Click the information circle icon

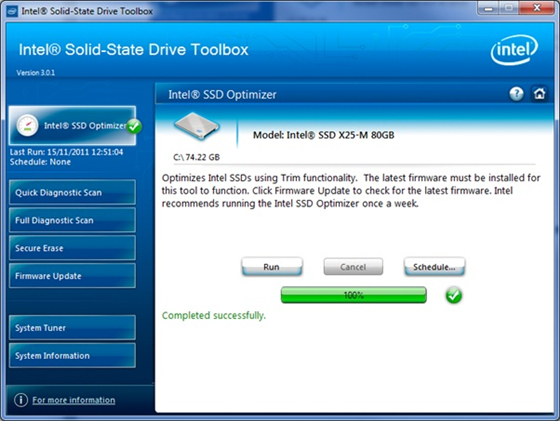21,400
